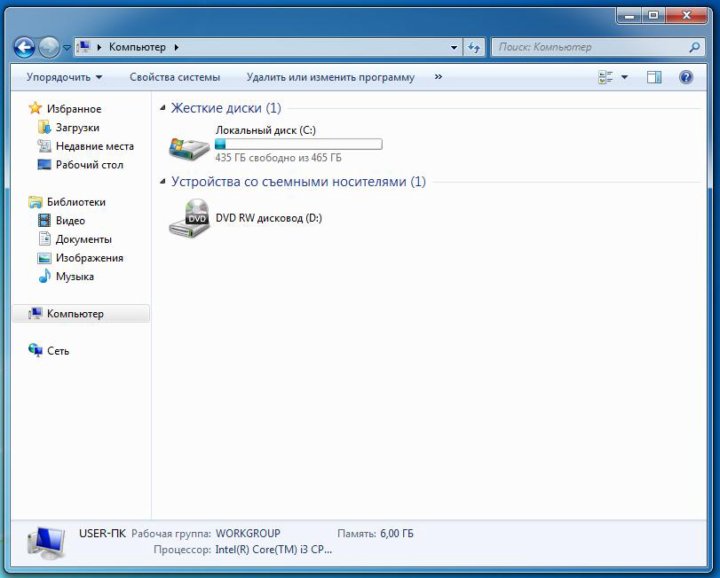Click the Help question mark icon

pos(686,77)
